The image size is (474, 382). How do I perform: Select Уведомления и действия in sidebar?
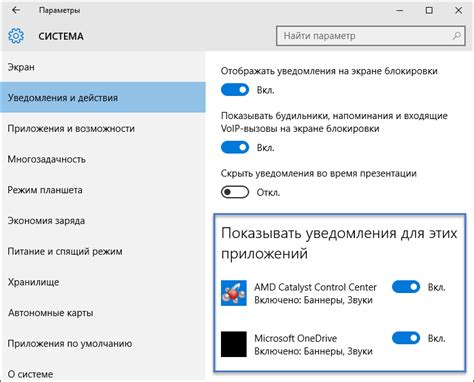(x=103, y=98)
